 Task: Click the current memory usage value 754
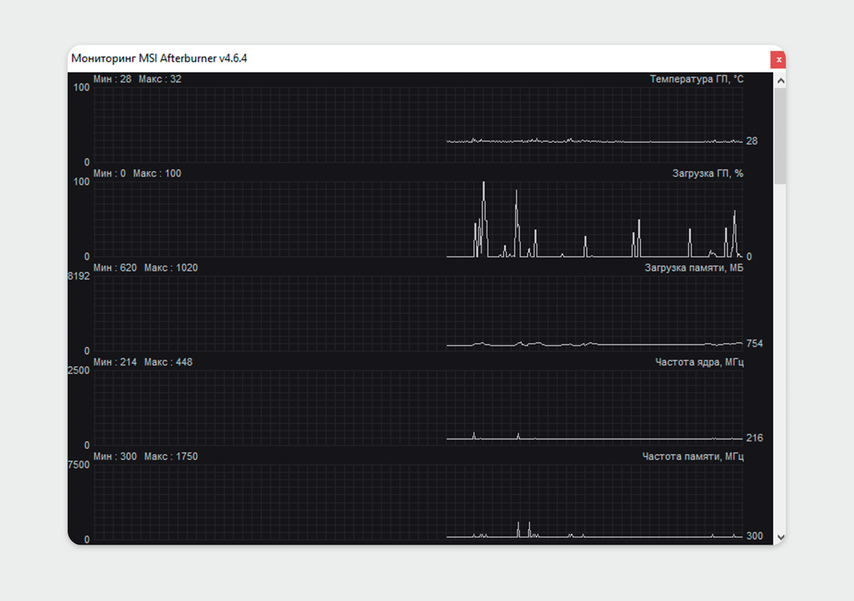point(754,343)
